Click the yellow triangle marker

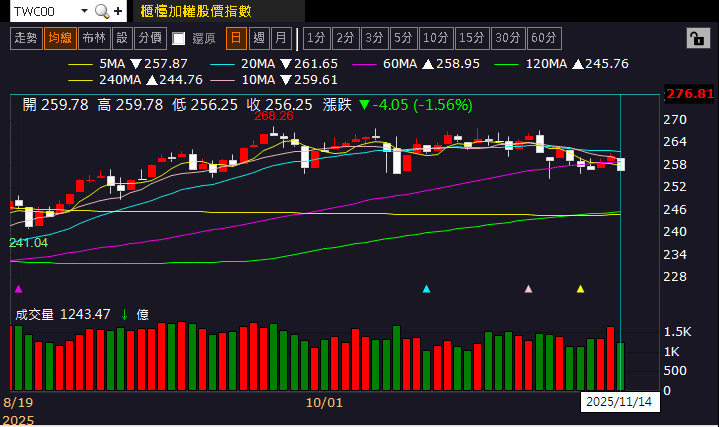point(581,289)
